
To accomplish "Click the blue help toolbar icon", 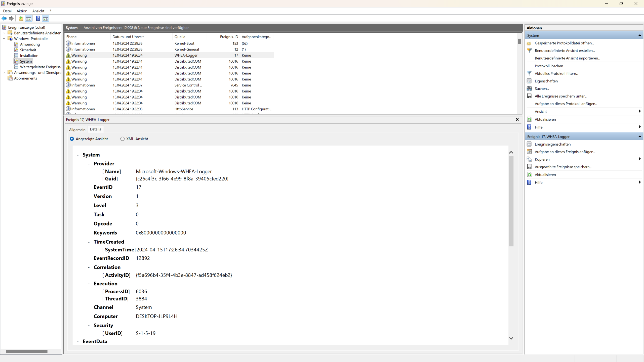I will (x=38, y=18).
